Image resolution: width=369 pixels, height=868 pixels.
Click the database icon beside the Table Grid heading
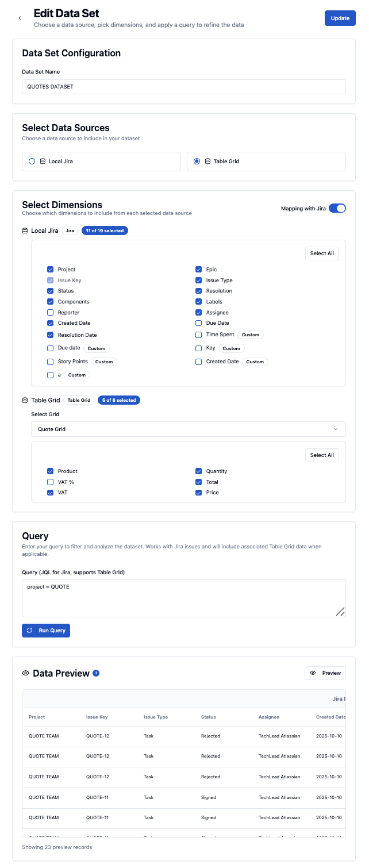coord(25,400)
